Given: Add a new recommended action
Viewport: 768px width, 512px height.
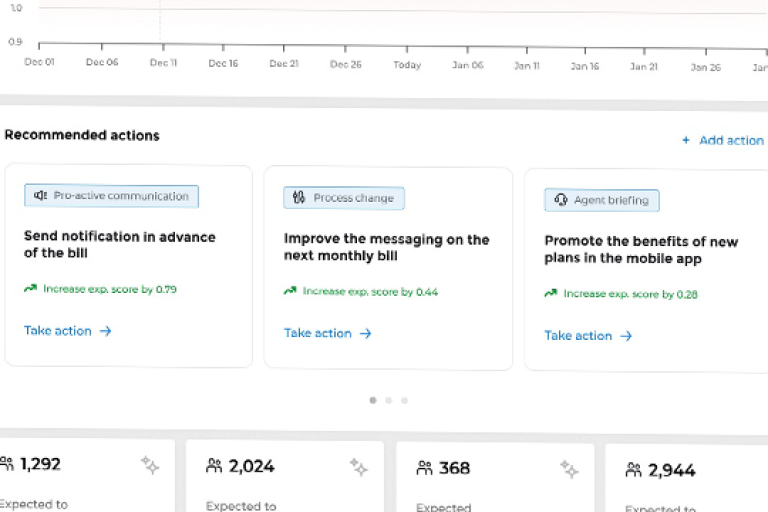Looking at the screenshot, I should point(722,141).
